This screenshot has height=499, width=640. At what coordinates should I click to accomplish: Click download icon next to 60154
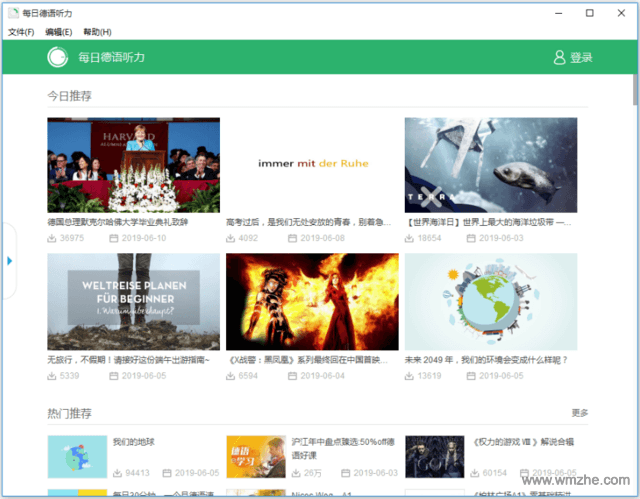[475, 473]
